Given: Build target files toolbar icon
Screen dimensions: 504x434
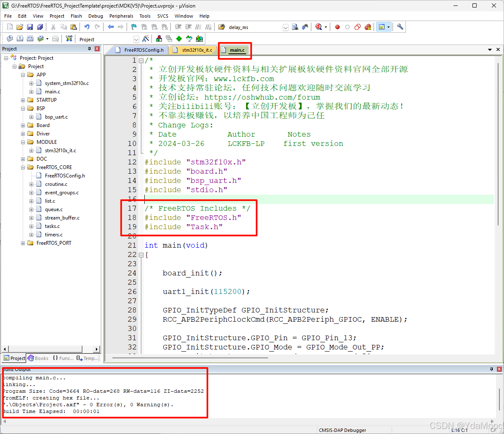Looking at the screenshot, I should click(x=20, y=39).
